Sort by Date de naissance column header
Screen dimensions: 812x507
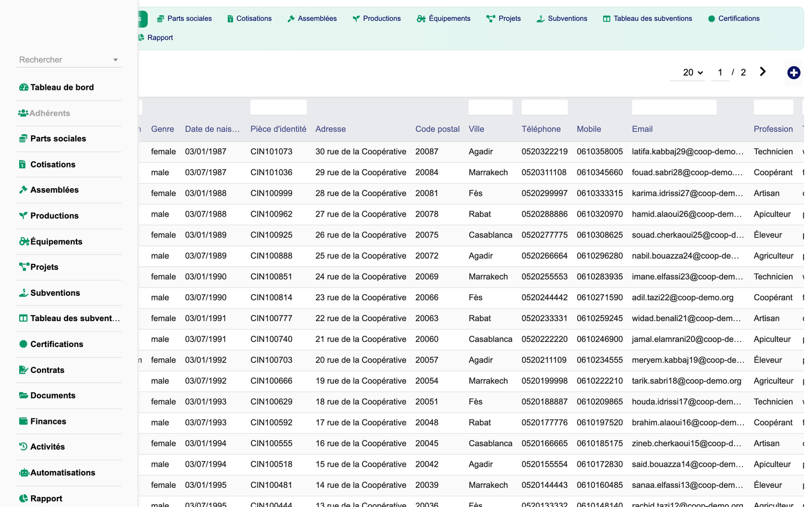coord(212,129)
